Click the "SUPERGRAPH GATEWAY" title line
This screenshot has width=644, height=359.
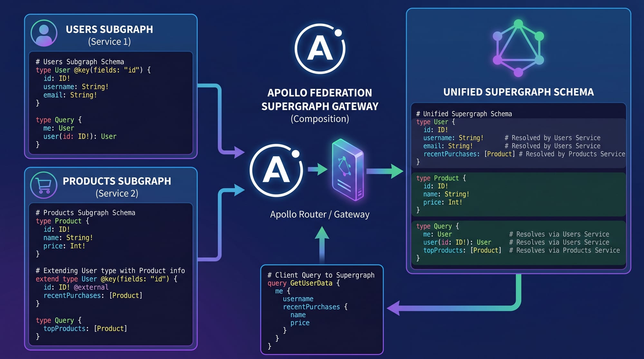click(320, 106)
